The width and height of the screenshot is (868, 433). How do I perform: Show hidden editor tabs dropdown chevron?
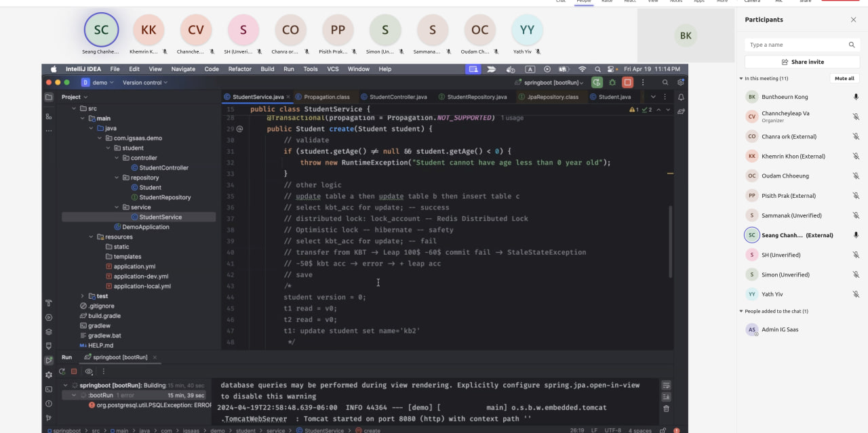coord(653,97)
